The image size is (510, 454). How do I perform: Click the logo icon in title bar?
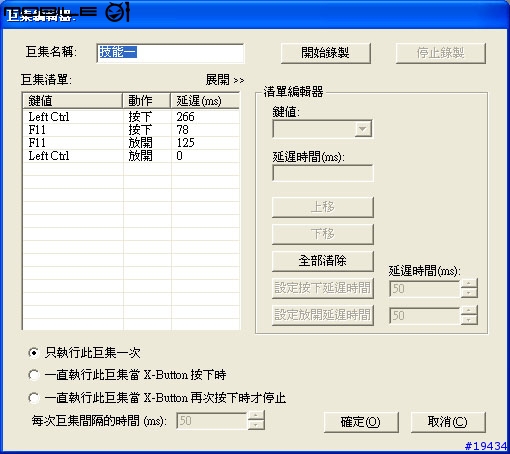click(x=117, y=13)
